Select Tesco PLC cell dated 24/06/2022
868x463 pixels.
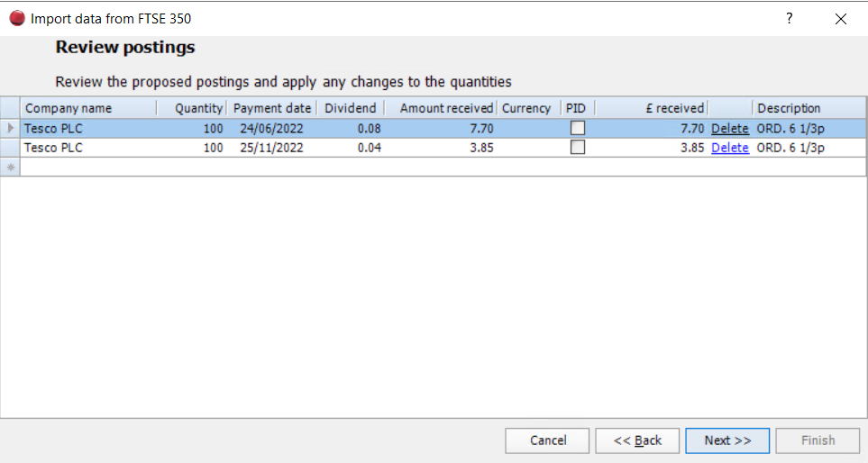(88, 129)
